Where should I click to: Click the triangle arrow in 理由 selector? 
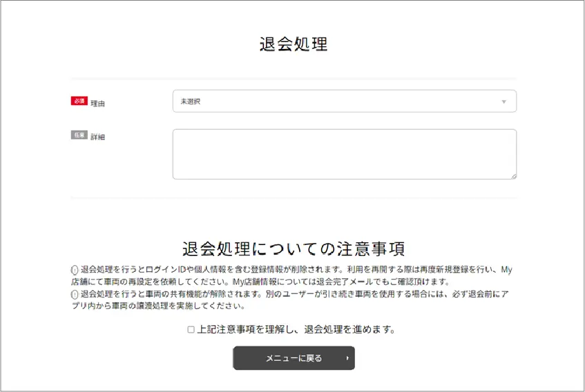pos(504,102)
